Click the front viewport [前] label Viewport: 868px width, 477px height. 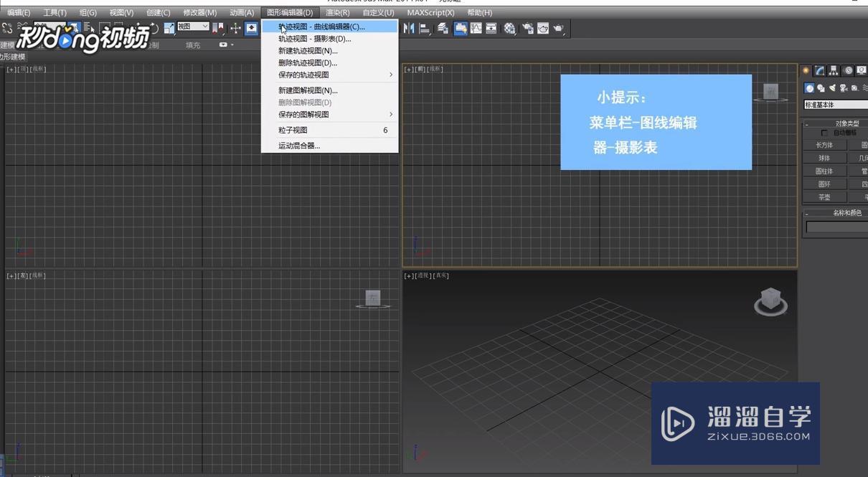pos(422,69)
